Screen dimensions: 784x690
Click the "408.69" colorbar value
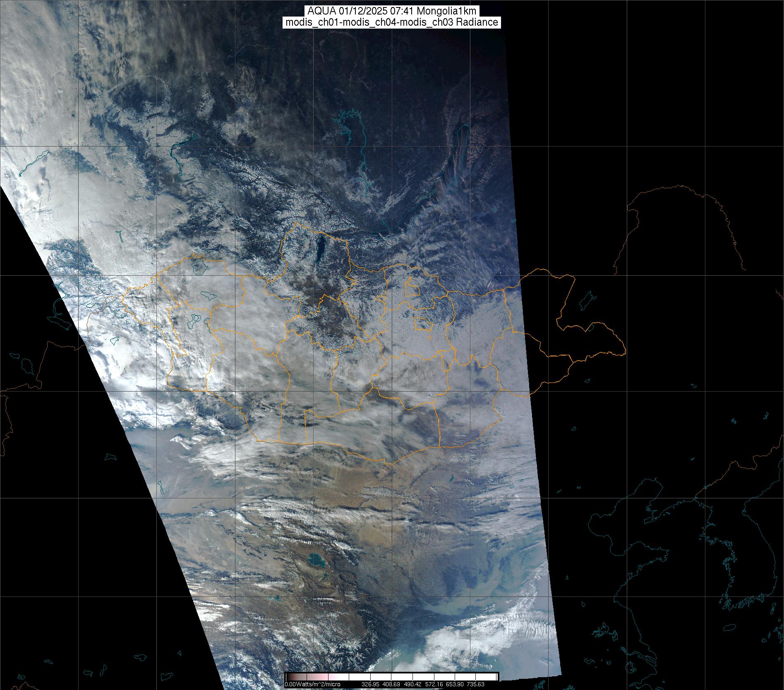391,684
